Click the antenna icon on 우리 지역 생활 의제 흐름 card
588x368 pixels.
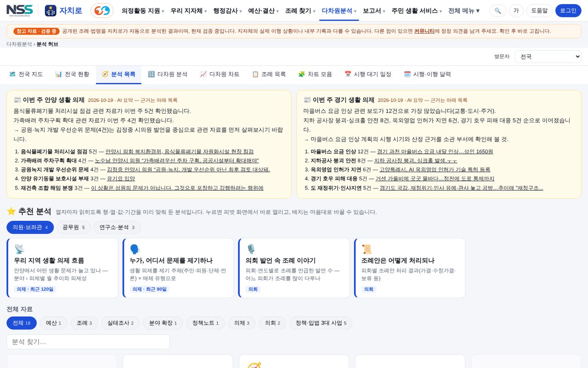tap(19, 249)
